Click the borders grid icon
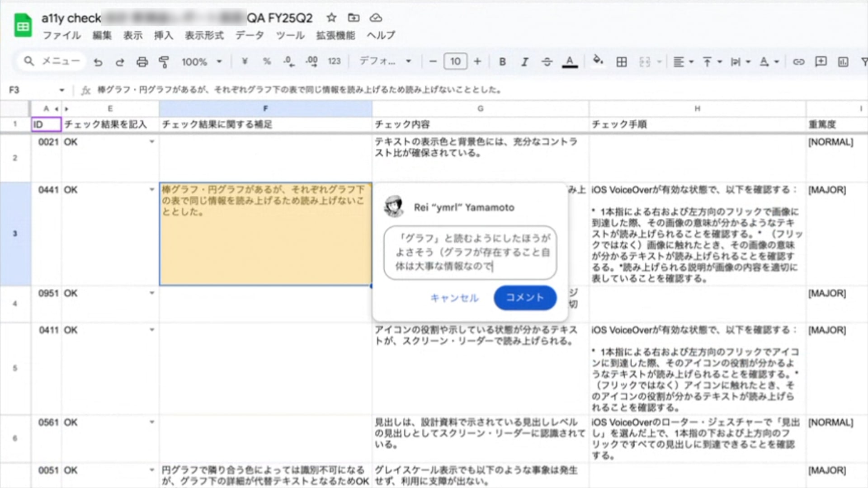 pos(622,62)
